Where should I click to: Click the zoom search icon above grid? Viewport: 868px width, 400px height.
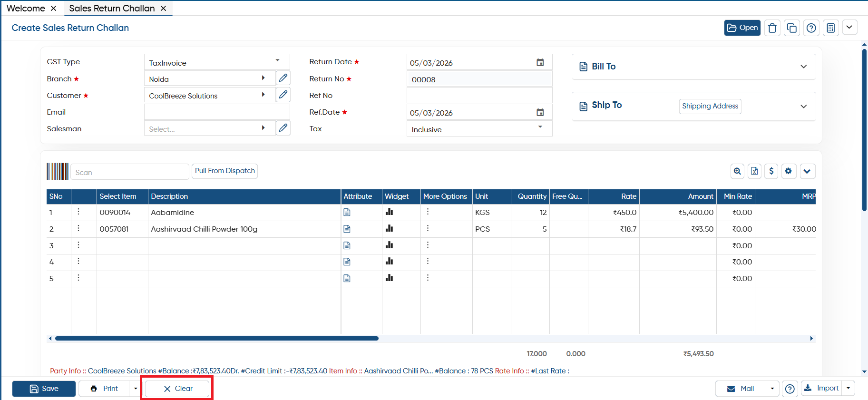[x=737, y=171]
